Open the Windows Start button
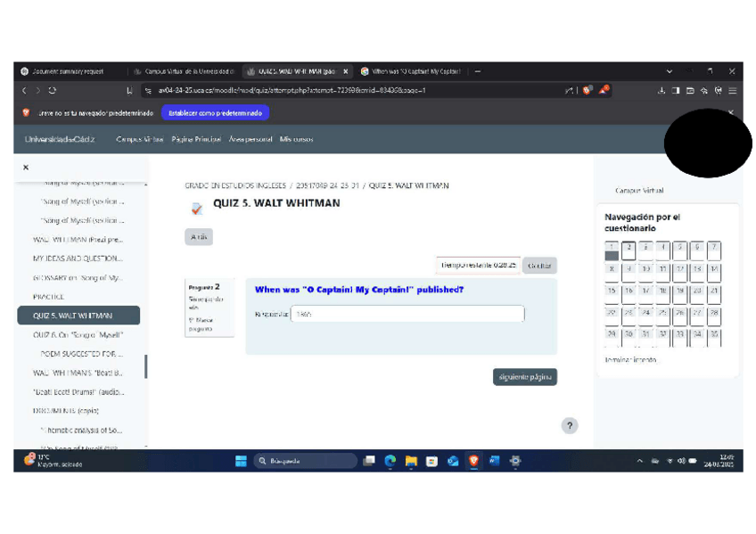The image size is (756, 534). point(241,461)
